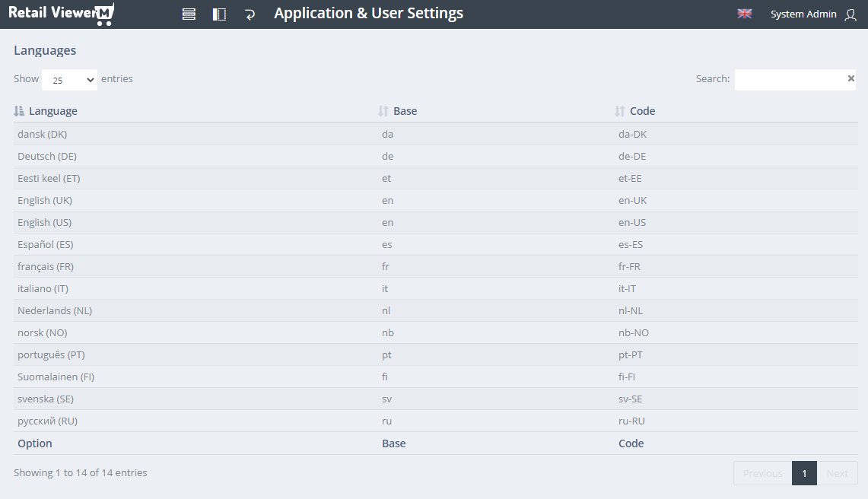Image resolution: width=868 pixels, height=499 pixels.
Task: Click the da-DK code cell
Action: (x=632, y=134)
